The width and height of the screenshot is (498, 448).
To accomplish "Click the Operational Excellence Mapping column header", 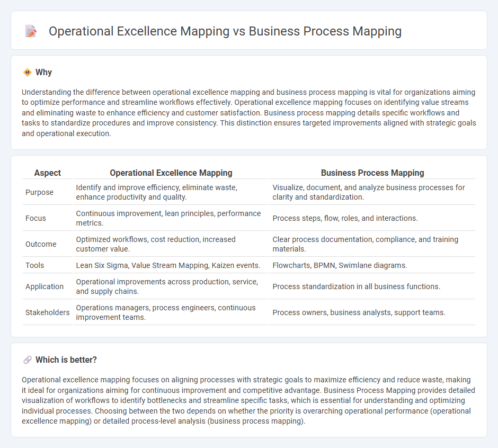I will tap(171, 173).
